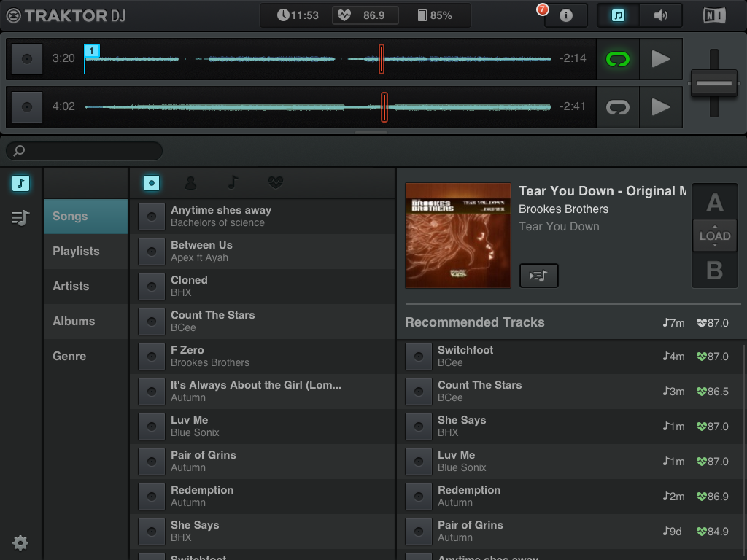Tap the 86.9 BPM heart tempo display

[x=365, y=16]
